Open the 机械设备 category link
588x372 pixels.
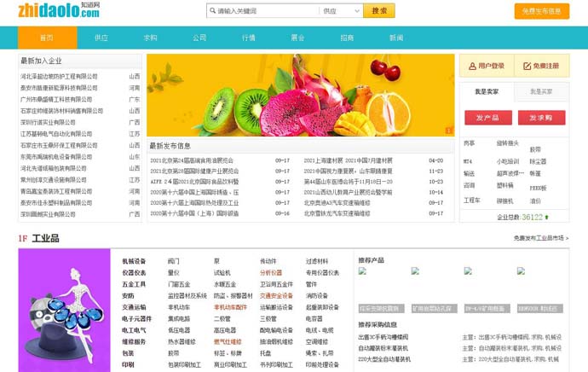pyautogui.click(x=134, y=261)
